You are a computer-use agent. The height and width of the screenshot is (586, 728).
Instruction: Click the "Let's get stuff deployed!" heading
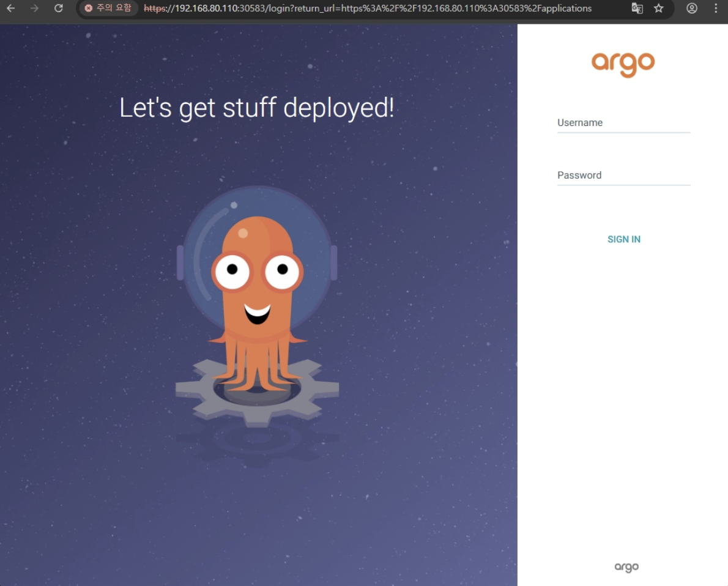256,108
